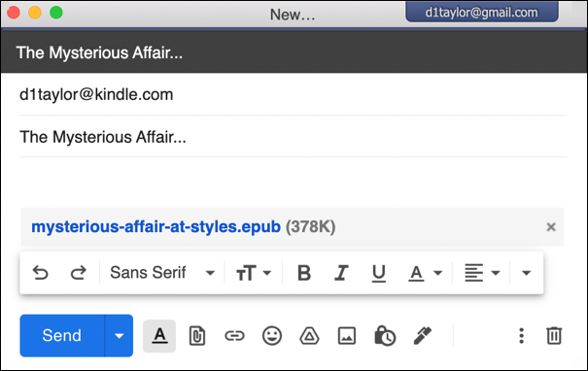Image resolution: width=588 pixels, height=371 pixels.
Task: Remove the mysterious-affair-at-styles.epub attachment
Action: [551, 226]
